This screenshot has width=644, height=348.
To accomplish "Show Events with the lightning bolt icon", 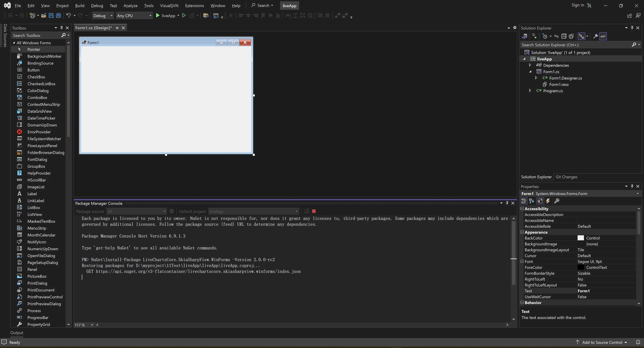I will [548, 201].
